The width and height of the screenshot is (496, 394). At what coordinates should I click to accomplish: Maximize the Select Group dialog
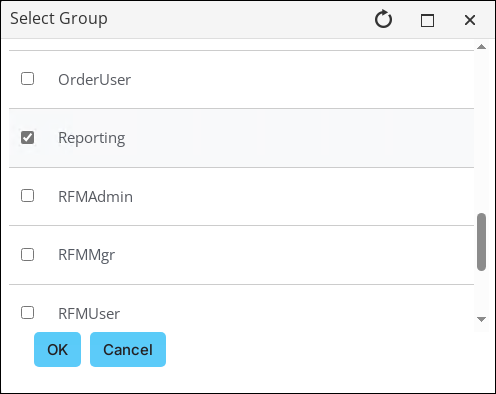[427, 21]
